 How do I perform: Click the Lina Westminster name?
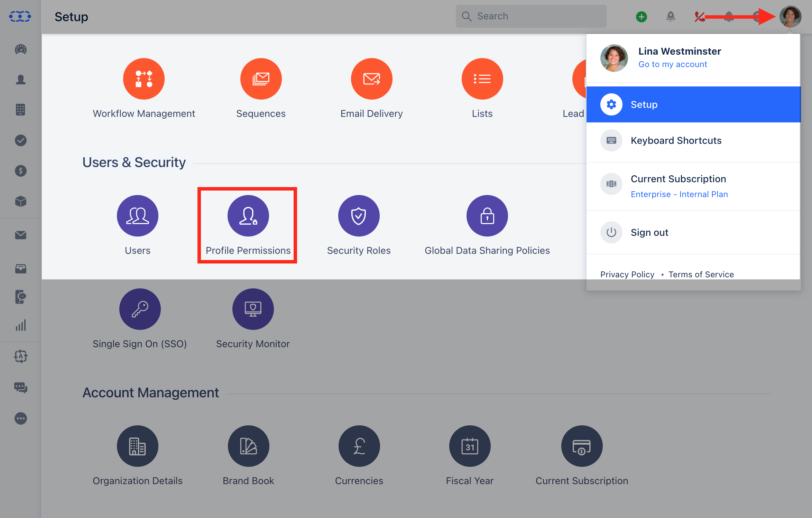680,51
